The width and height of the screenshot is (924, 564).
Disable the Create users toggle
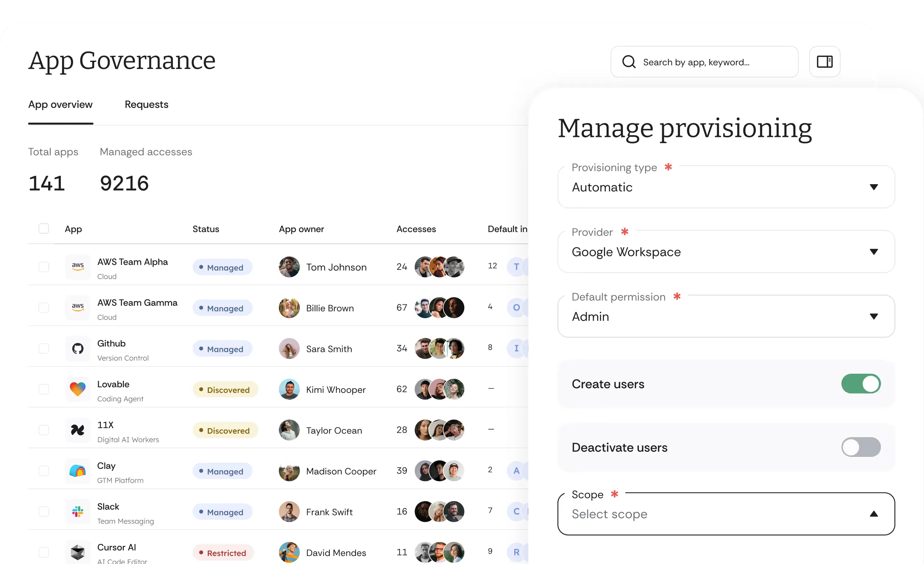click(861, 384)
